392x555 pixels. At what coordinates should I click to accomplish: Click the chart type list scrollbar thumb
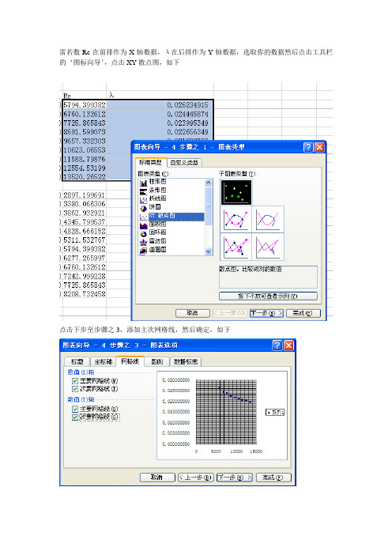click(208, 206)
